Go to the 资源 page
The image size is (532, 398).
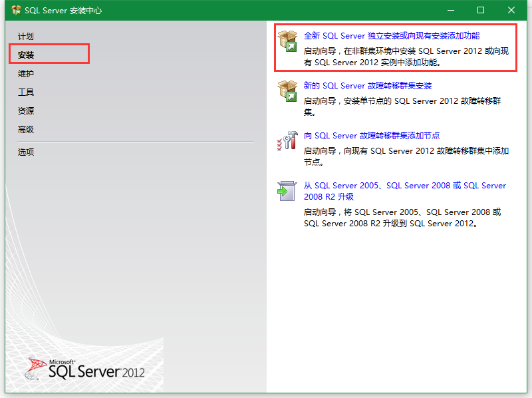pyautogui.click(x=26, y=111)
